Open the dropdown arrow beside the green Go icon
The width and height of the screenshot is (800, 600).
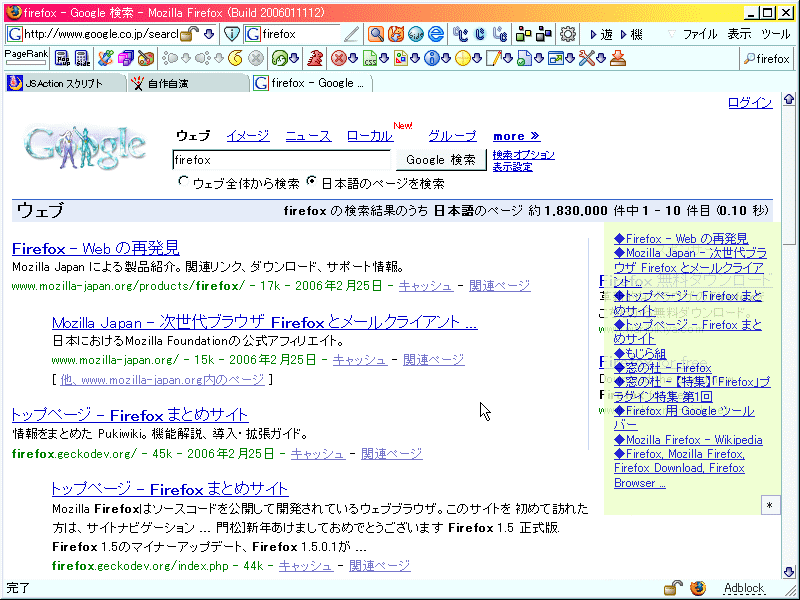coord(294,59)
